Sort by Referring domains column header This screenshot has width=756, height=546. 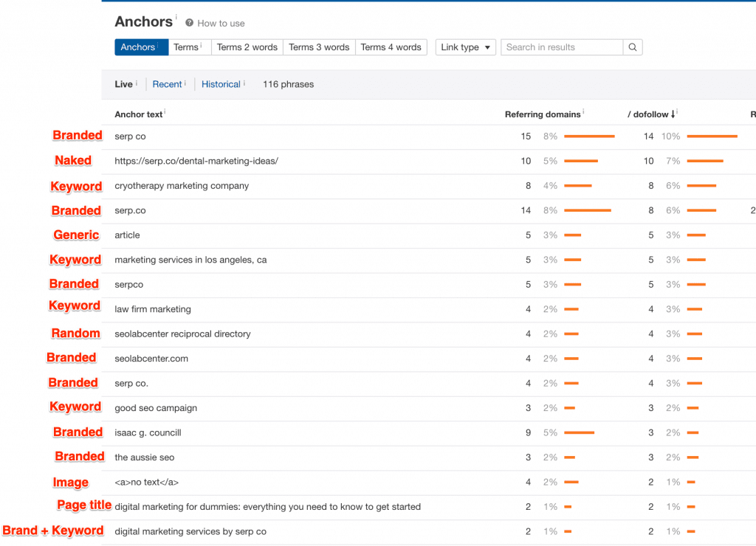click(543, 114)
